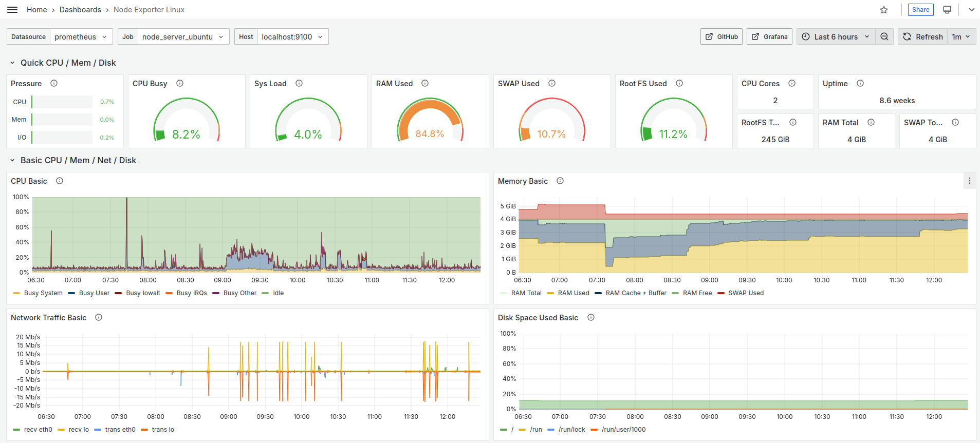Screen dimensions: 980x443
Task: Go to Dashboards breadcrumb
Action: point(80,10)
